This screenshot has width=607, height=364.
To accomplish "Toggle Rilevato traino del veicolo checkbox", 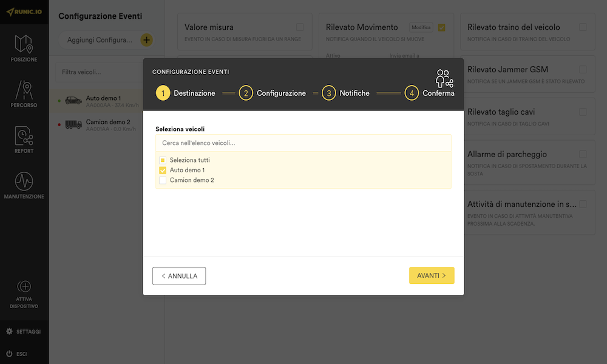I will pos(583,27).
